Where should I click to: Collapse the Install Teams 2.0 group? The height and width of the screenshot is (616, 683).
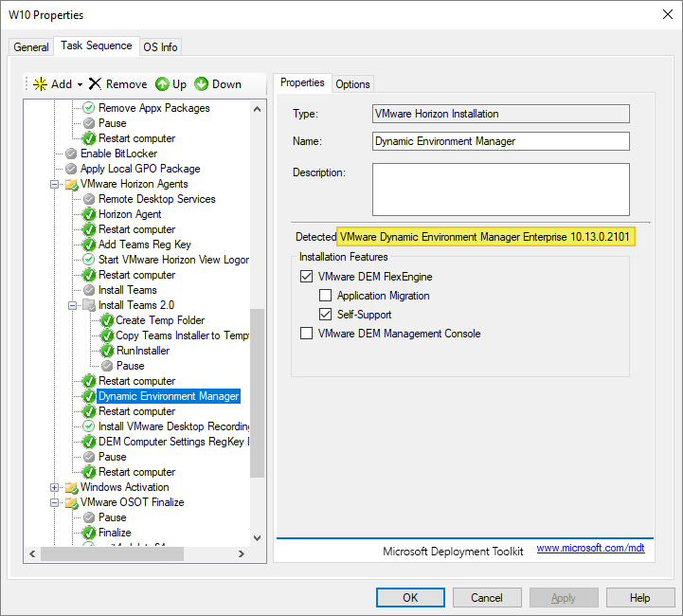tap(73, 305)
